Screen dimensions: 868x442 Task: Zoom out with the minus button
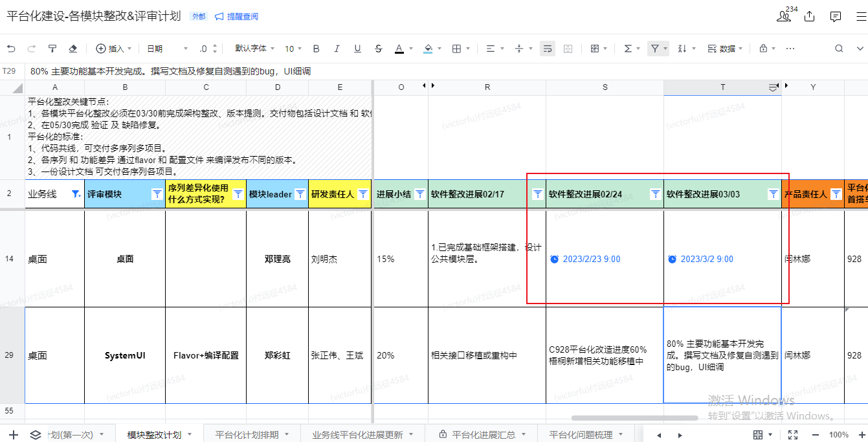click(815, 435)
